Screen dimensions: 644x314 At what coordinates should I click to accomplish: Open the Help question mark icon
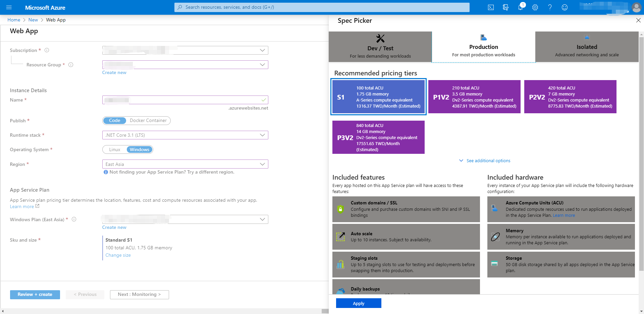pyautogui.click(x=550, y=7)
